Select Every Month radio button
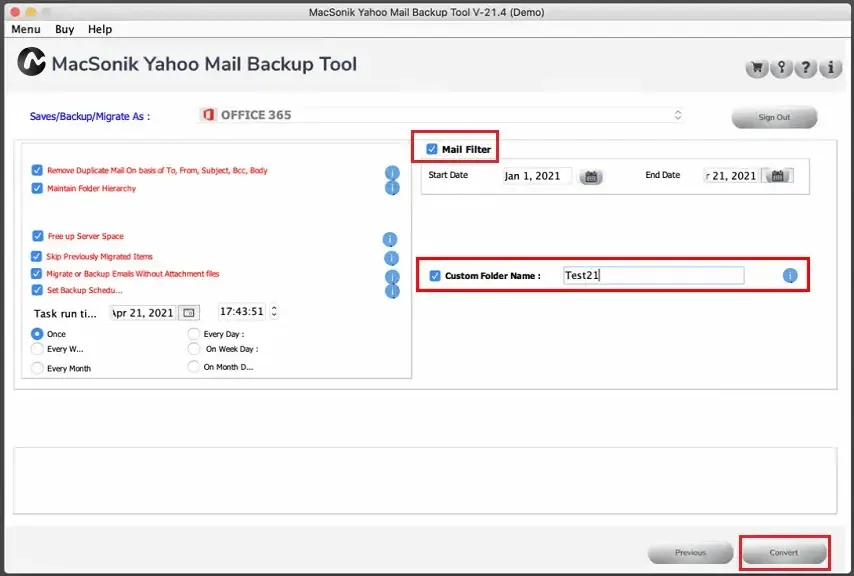Viewport: 854px width, 576px height. coord(37,368)
